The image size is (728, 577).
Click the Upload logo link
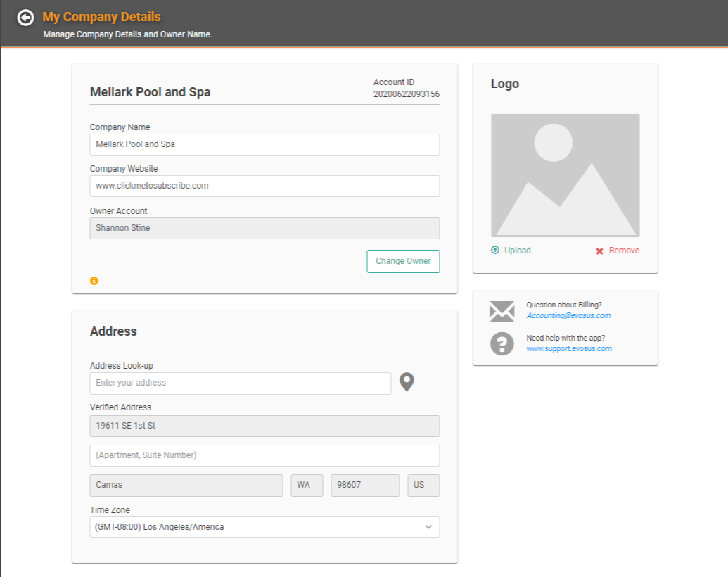point(517,251)
